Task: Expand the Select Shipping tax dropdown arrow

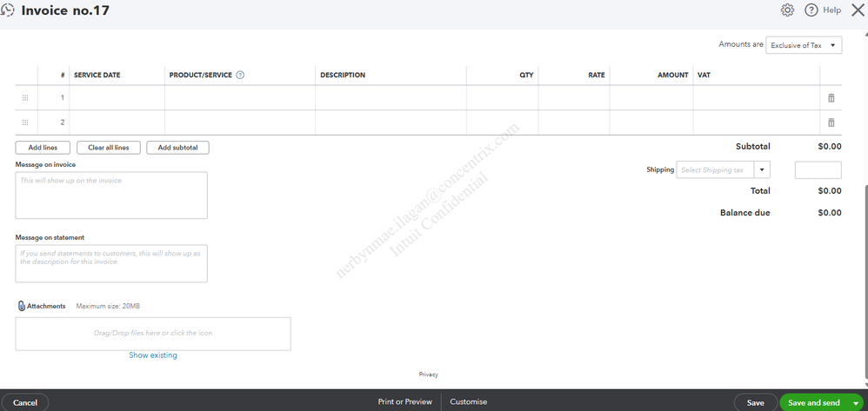Action: [762, 169]
